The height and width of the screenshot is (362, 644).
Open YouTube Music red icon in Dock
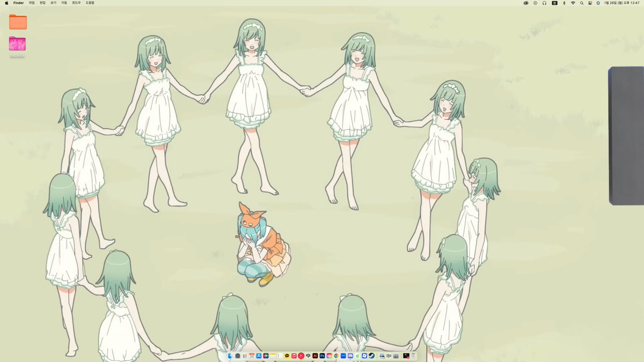(x=301, y=356)
